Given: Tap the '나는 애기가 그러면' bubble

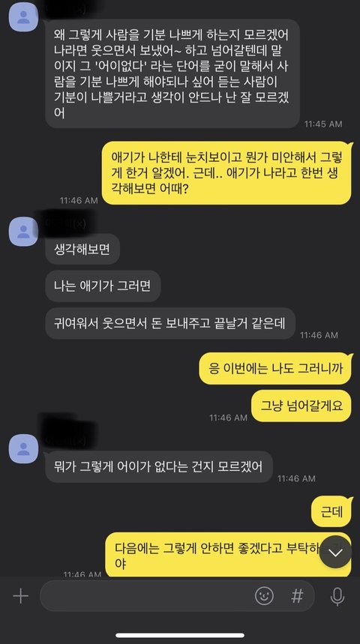Looking at the screenshot, I should click(103, 286).
